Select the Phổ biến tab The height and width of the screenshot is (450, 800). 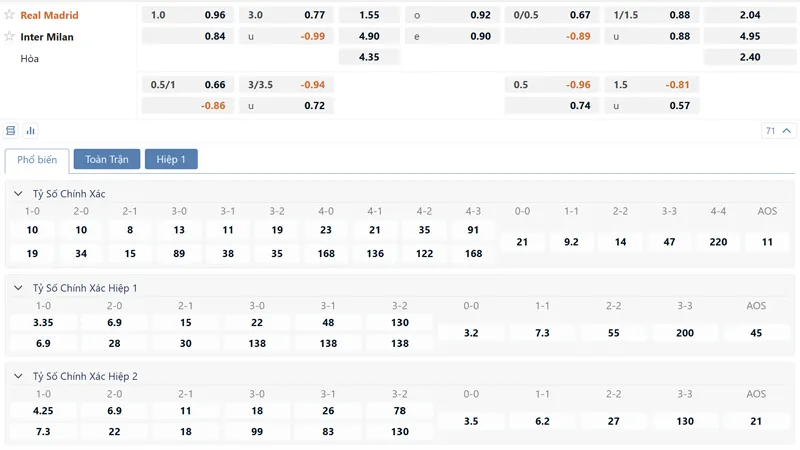[37, 160]
